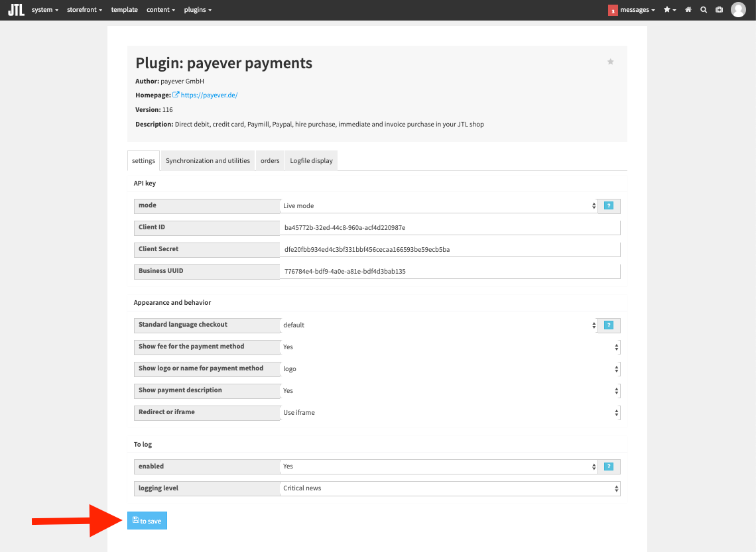Open the Redirect or iframe dropdown
Image resolution: width=756 pixels, height=552 pixels.
(x=450, y=413)
